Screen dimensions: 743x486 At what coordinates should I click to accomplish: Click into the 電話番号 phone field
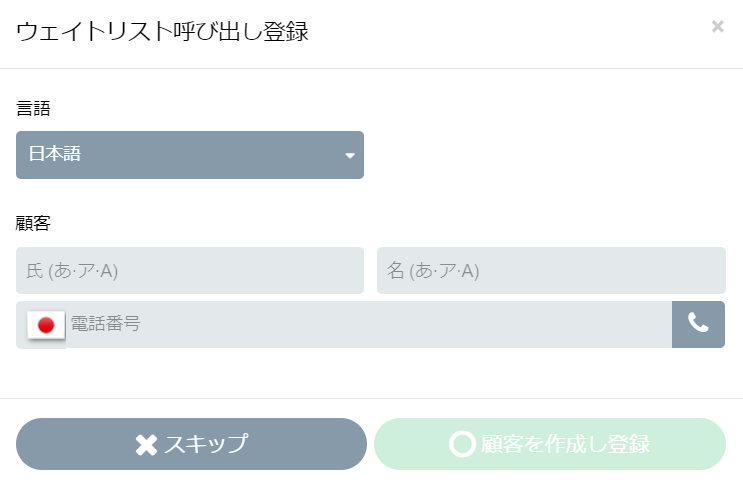pos(369,324)
